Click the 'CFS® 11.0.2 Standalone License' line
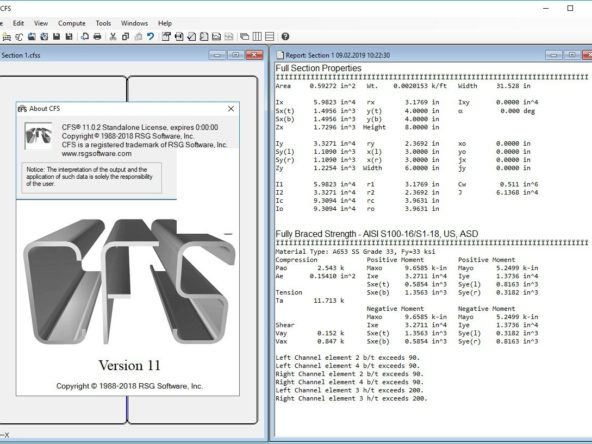The image size is (592, 444). (140, 127)
